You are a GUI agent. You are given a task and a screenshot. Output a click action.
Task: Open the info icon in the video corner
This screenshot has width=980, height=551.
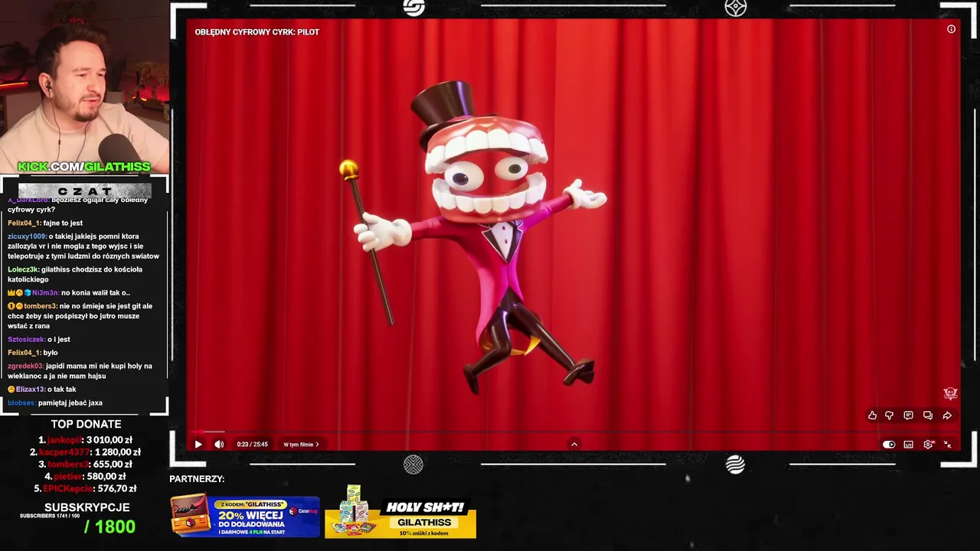[951, 29]
